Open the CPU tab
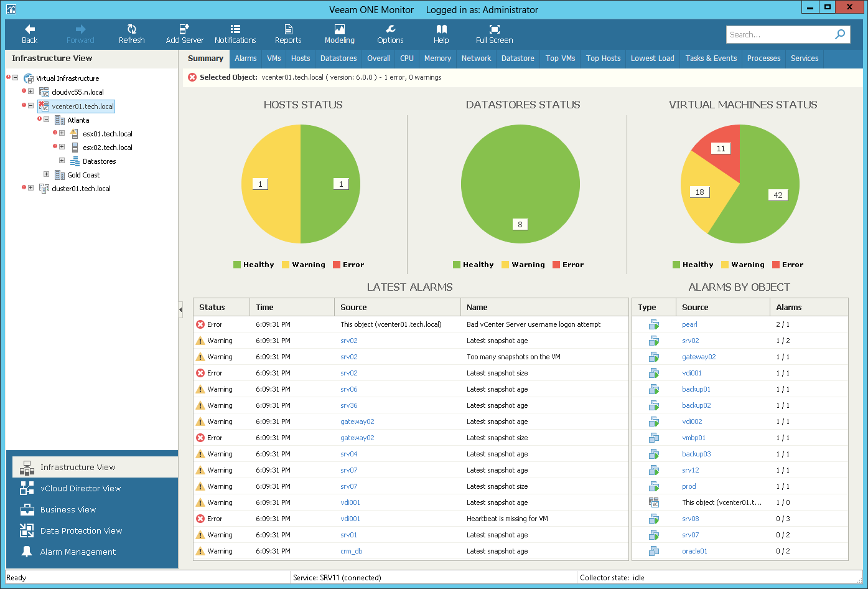868x589 pixels. (407, 59)
